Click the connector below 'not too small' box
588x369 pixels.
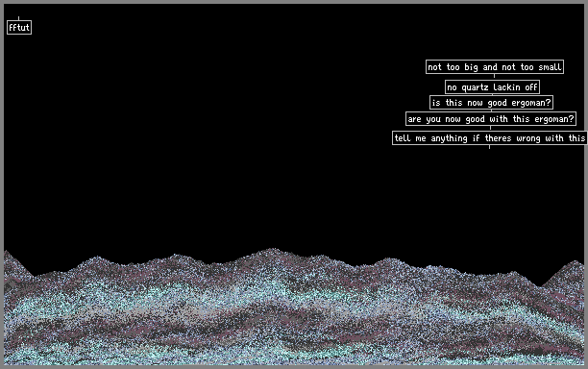pyautogui.click(x=494, y=76)
